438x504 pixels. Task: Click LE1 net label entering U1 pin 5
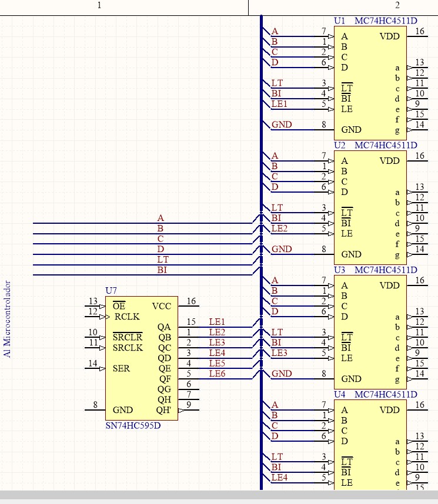click(x=279, y=104)
